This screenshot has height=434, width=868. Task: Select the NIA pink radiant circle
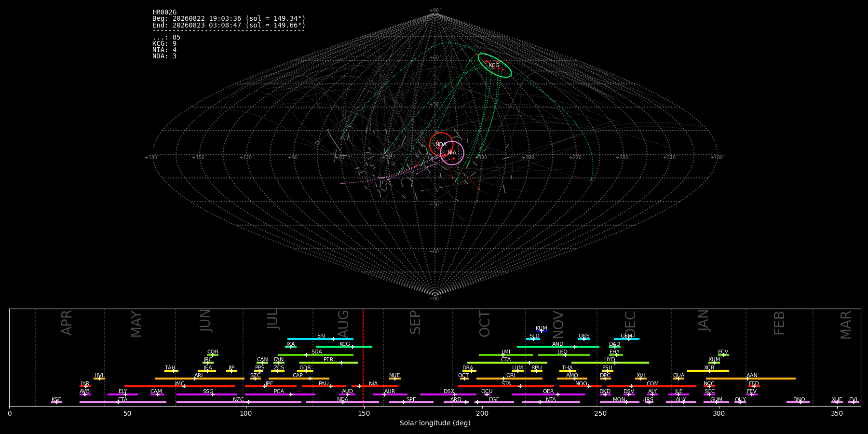[452, 153]
